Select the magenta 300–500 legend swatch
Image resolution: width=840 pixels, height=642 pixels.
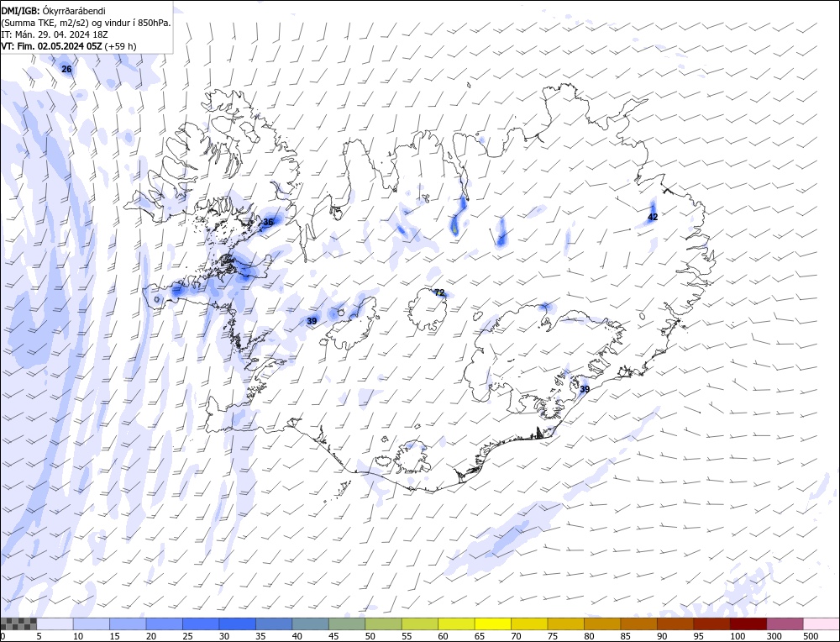(x=785, y=624)
